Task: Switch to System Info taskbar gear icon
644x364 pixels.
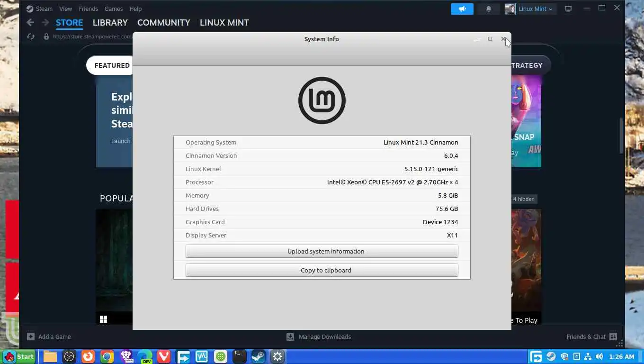Action: pos(277,356)
